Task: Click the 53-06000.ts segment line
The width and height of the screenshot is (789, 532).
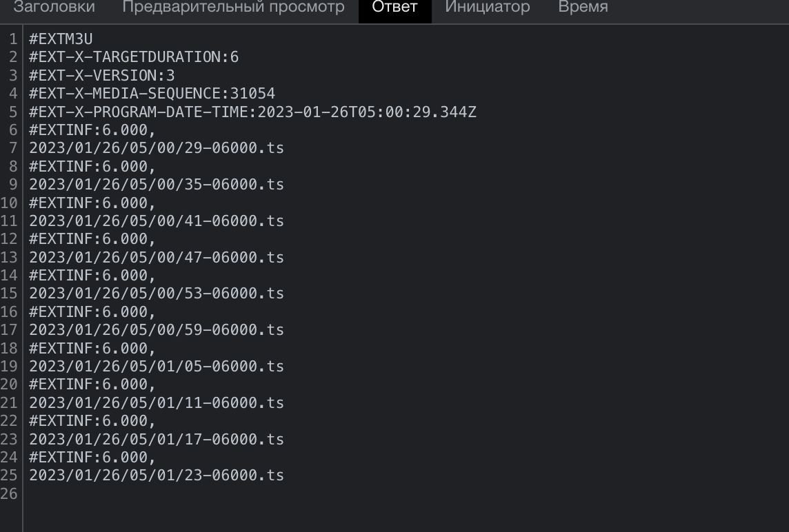Action: [157, 293]
